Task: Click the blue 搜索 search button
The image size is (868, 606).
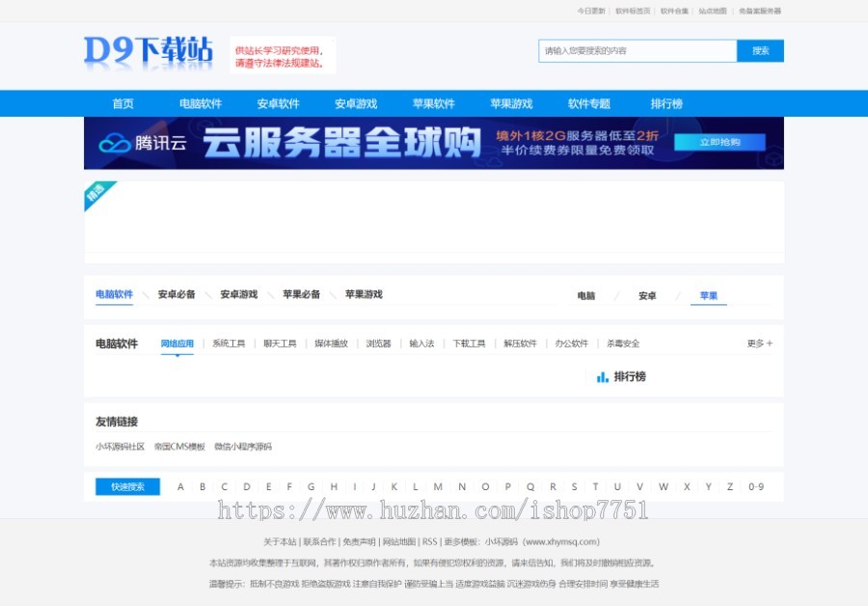Action: (x=760, y=51)
